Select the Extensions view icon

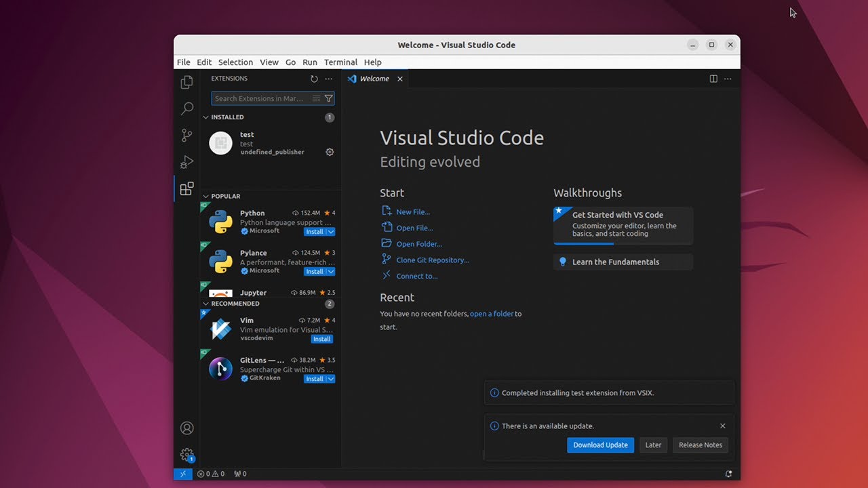point(186,188)
